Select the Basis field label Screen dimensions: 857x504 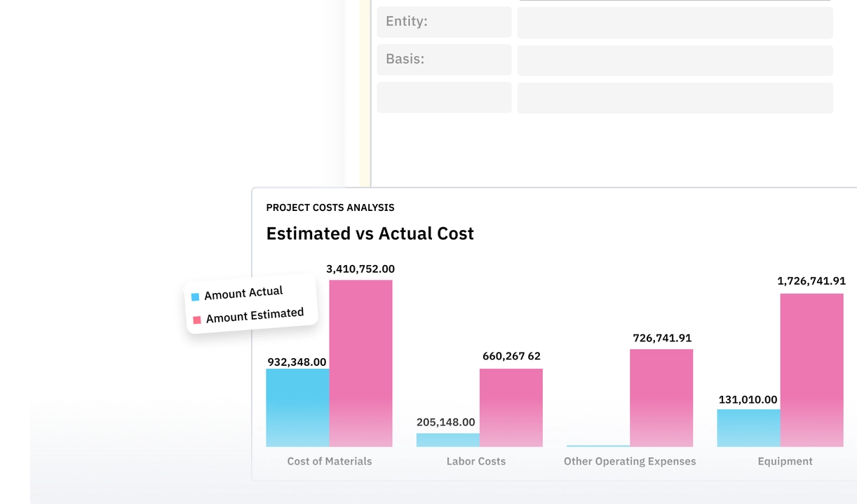pyautogui.click(x=405, y=59)
